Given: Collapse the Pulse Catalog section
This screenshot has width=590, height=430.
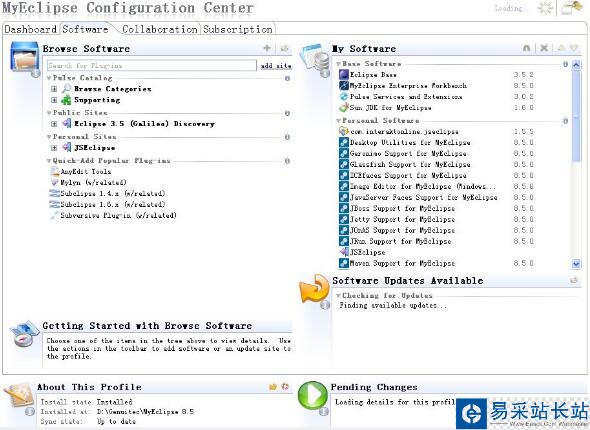Looking at the screenshot, I should pyautogui.click(x=49, y=78).
